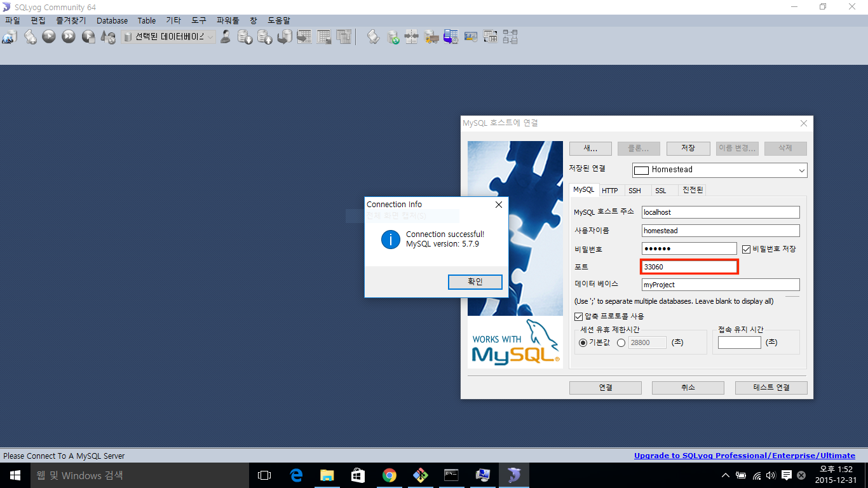The height and width of the screenshot is (488, 868).
Task: Click the 데이터 베이스 field with myProject
Action: pyautogui.click(x=721, y=285)
